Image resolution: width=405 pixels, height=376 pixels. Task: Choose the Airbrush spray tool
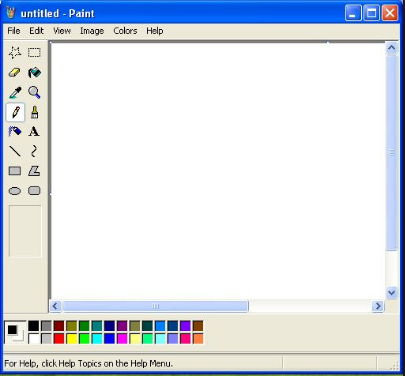(x=15, y=132)
